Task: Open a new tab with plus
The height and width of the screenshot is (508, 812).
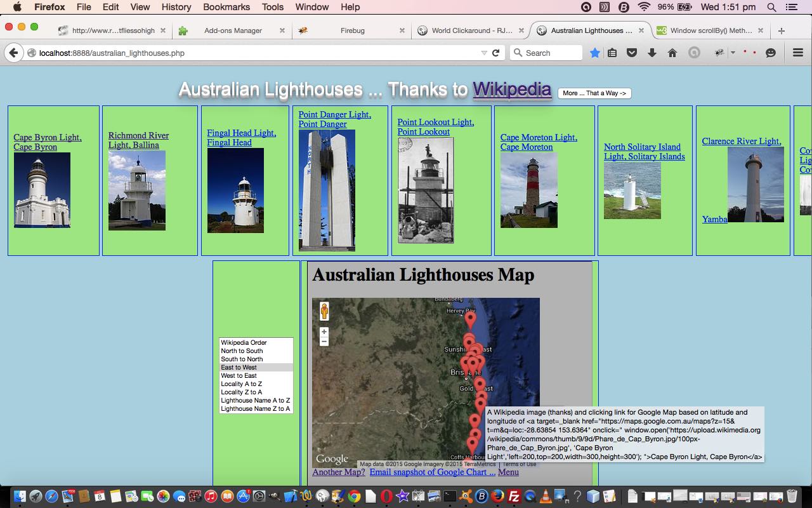Action: click(x=781, y=30)
